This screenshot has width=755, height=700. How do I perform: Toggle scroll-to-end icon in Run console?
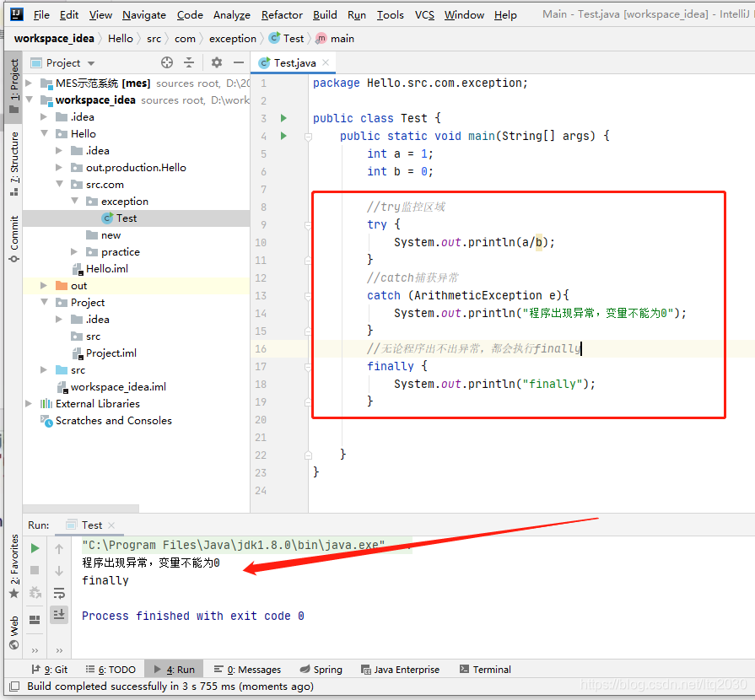pos(59,615)
